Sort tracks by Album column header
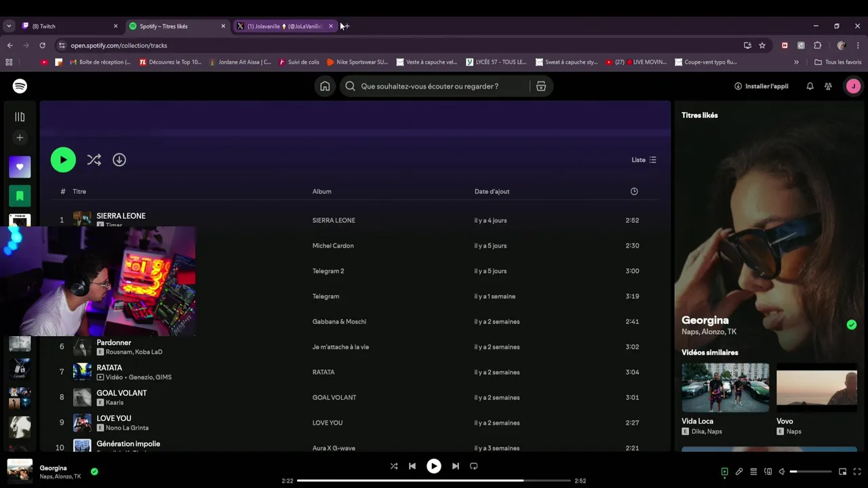This screenshot has height=488, width=868. (321, 191)
